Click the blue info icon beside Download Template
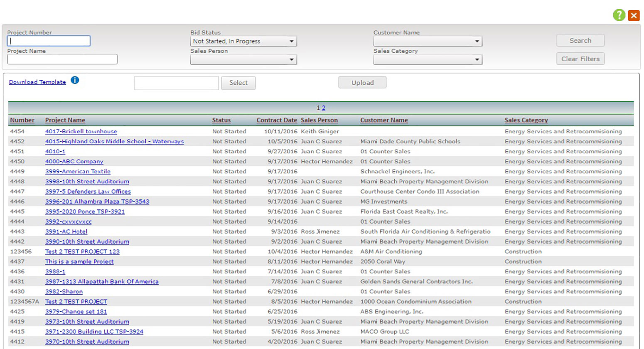644x349 pixels. (x=75, y=80)
